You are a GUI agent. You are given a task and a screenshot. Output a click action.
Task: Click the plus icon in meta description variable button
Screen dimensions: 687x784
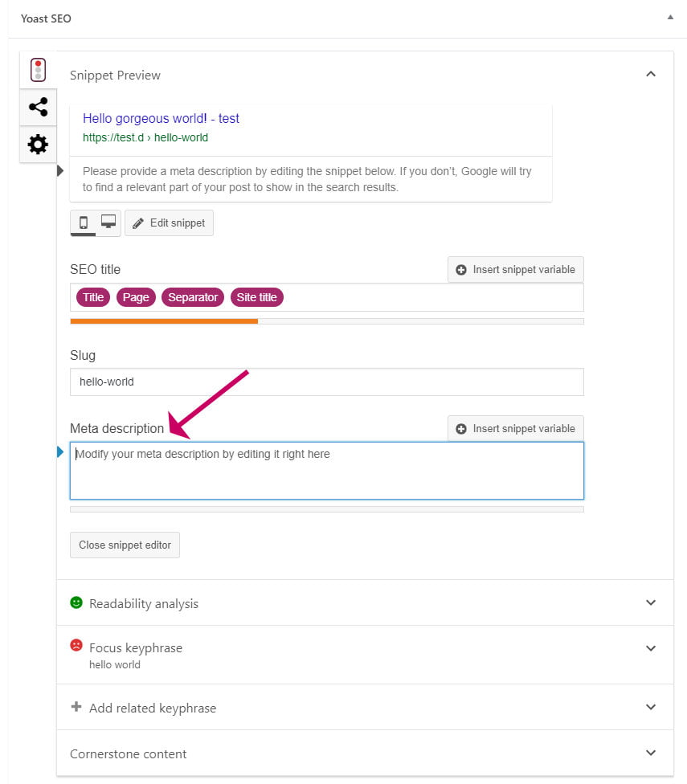(x=461, y=429)
